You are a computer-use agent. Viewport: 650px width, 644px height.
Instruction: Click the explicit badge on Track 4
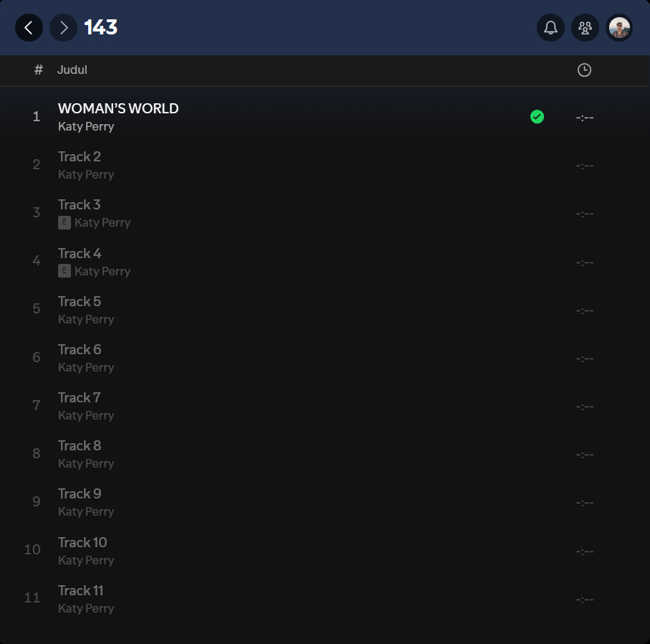pyautogui.click(x=64, y=271)
